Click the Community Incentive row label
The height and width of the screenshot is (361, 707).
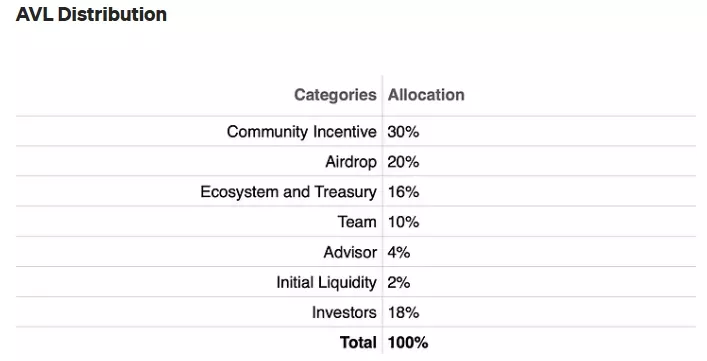coord(301,132)
